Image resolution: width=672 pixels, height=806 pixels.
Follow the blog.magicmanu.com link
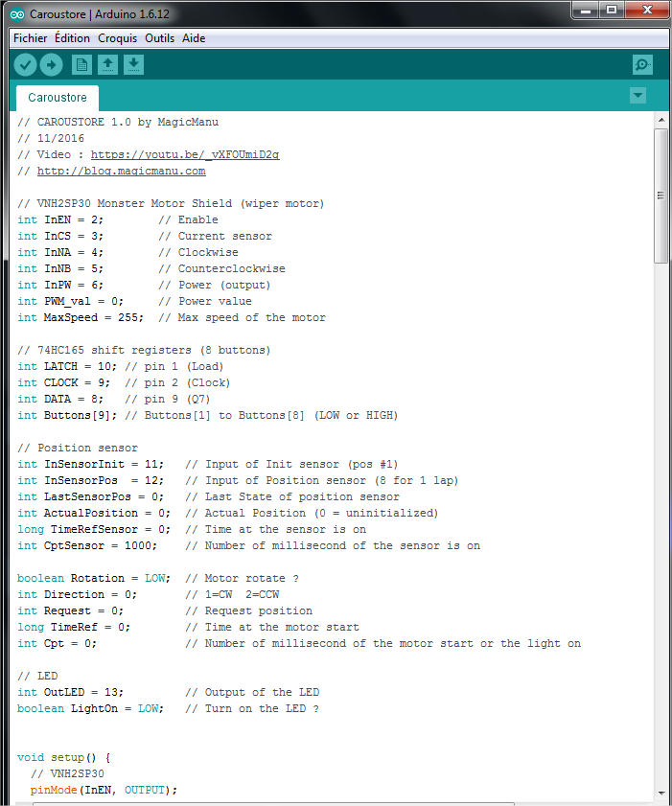[122, 171]
